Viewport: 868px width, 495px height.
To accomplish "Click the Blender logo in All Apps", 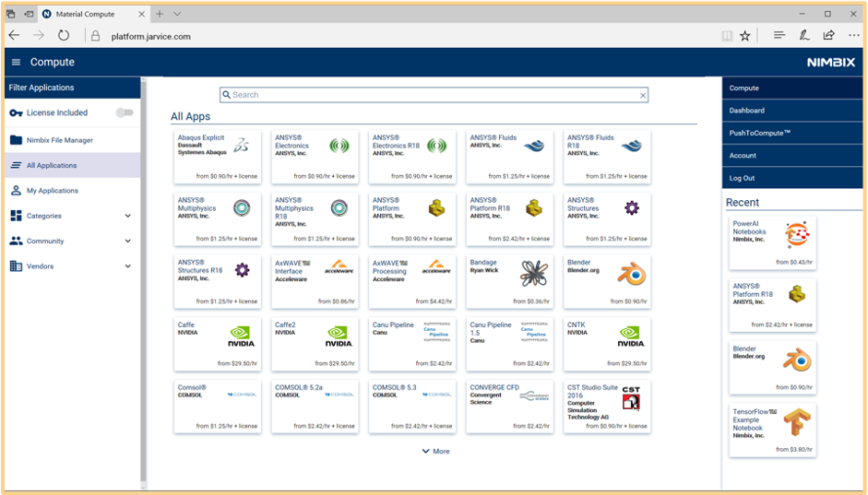I will tap(632, 275).
